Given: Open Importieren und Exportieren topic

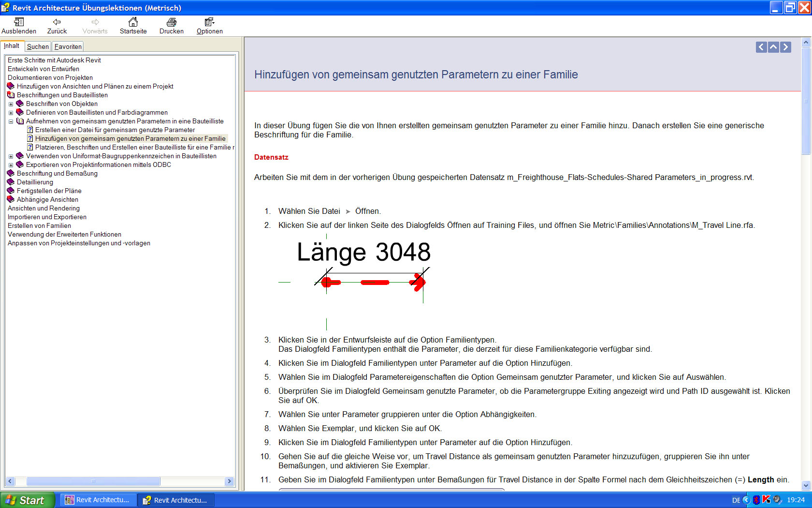Looking at the screenshot, I should (x=47, y=217).
